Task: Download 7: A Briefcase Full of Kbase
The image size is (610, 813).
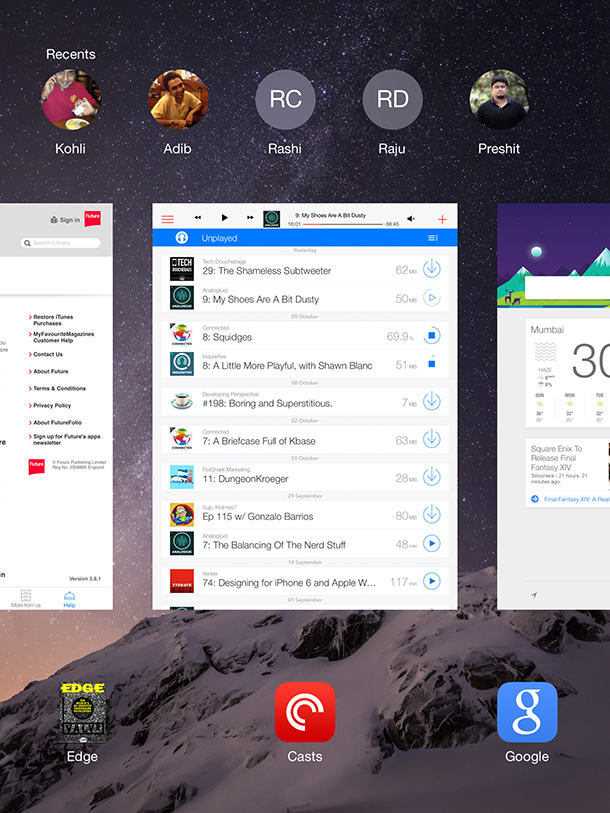Action: 432,439
